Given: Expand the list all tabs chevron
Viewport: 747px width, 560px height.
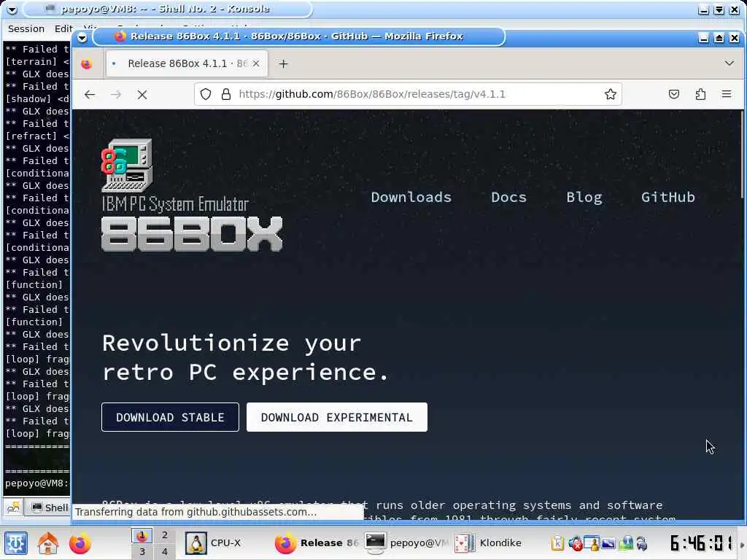Looking at the screenshot, I should 729,63.
